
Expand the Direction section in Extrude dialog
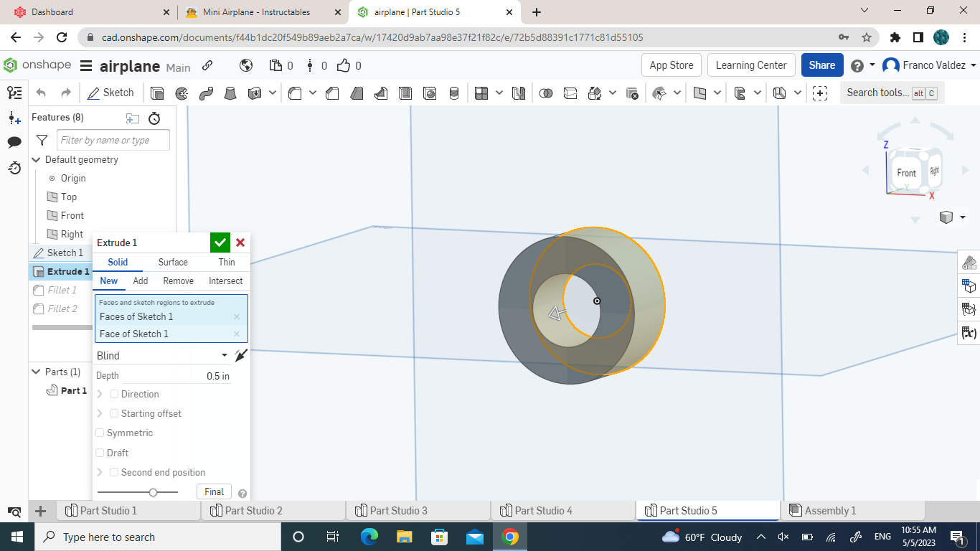coord(100,394)
